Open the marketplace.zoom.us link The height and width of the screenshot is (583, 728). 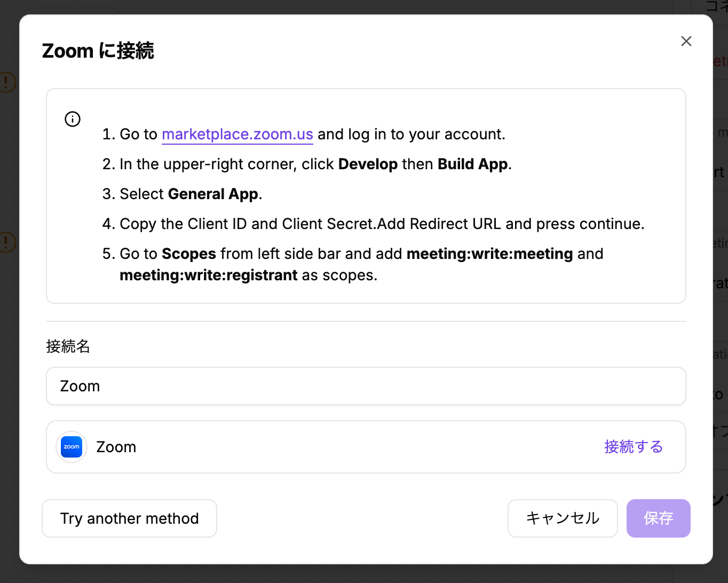click(238, 134)
